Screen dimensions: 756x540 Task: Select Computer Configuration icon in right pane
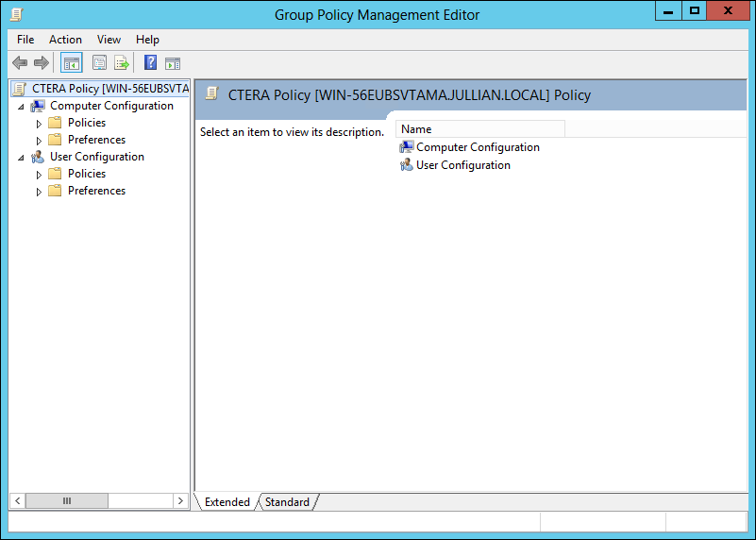coord(407,147)
